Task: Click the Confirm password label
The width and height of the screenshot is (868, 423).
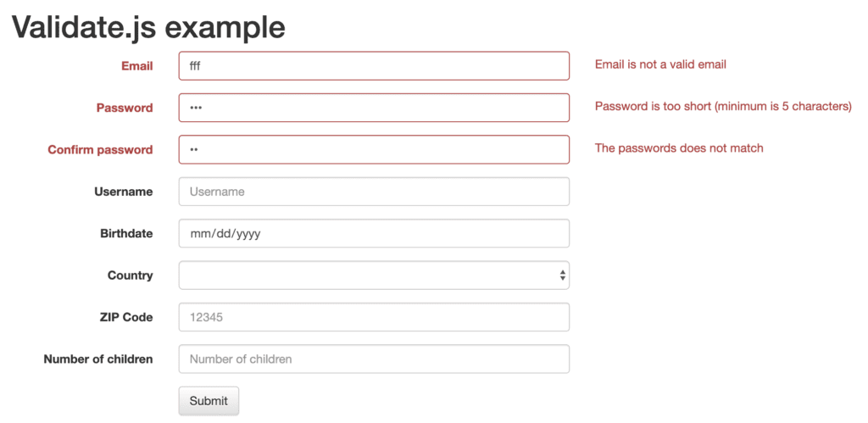Action: (x=100, y=150)
